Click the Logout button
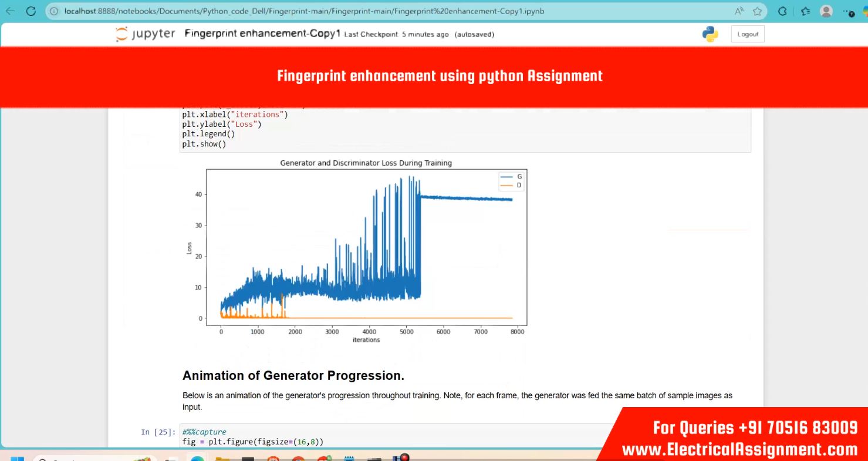This screenshot has width=868, height=461. click(x=748, y=34)
